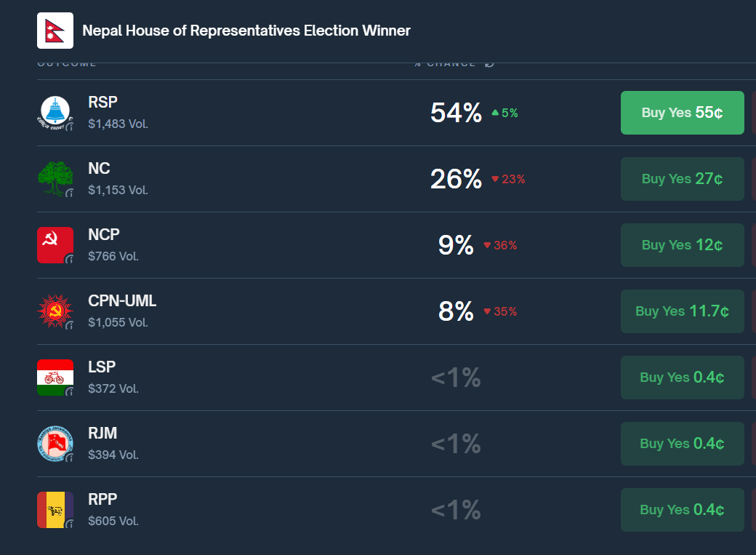Click the RPP cow flag logo
Viewport: 756px width, 555px height.
pyautogui.click(x=55, y=510)
